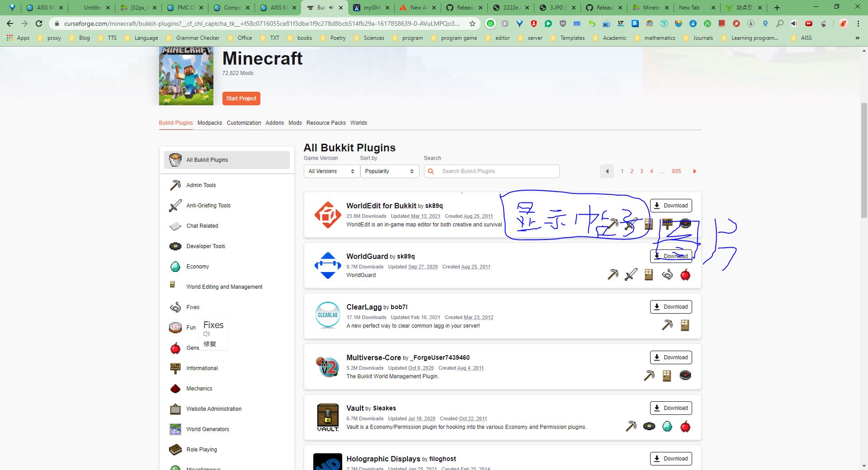This screenshot has width=868, height=470.
Task: Open Game Version All Versions dropdown
Action: point(331,171)
